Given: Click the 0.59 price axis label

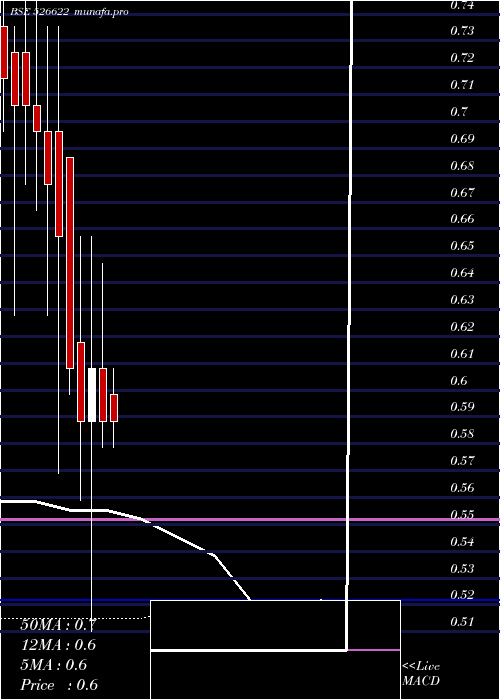Looking at the screenshot, I should [462, 407].
